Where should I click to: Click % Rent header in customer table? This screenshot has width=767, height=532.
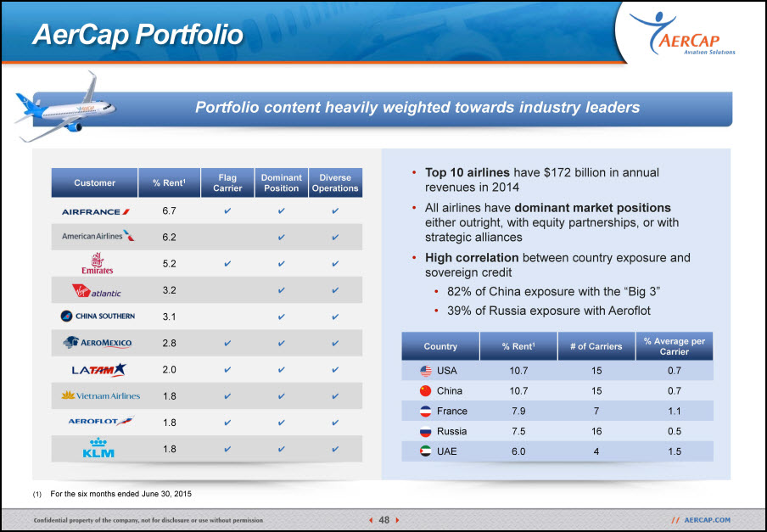pos(169,183)
